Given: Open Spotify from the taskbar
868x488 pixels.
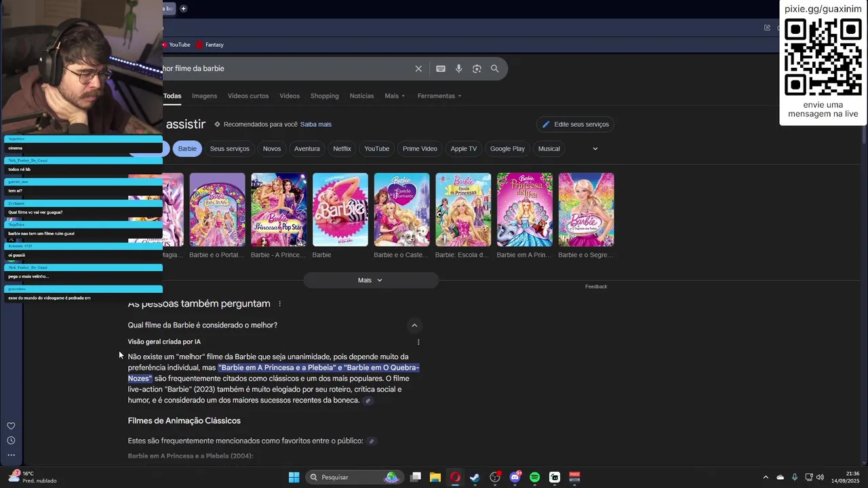Looking at the screenshot, I should coord(534,477).
